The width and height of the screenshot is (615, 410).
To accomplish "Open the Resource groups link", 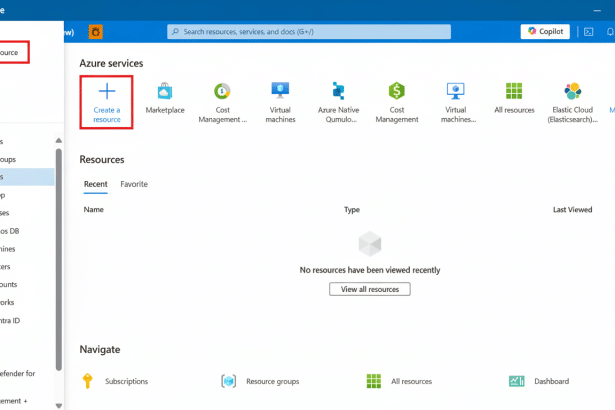I will click(x=273, y=381).
